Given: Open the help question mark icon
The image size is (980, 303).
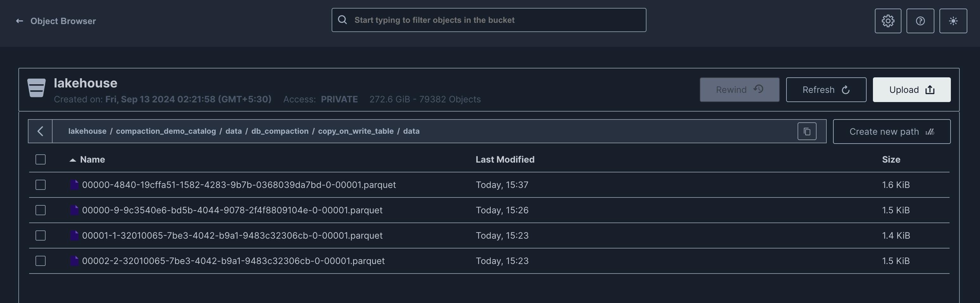Looking at the screenshot, I should 920,21.
